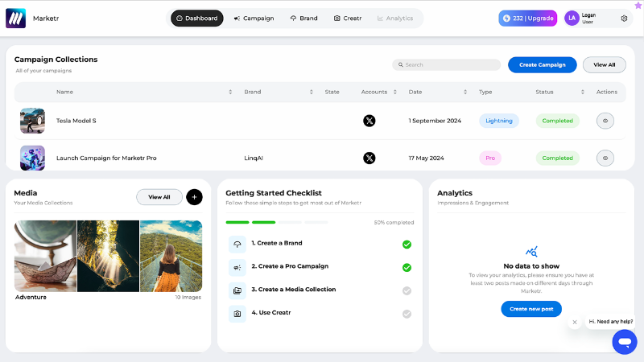Open the chat support bubble icon

625,341
